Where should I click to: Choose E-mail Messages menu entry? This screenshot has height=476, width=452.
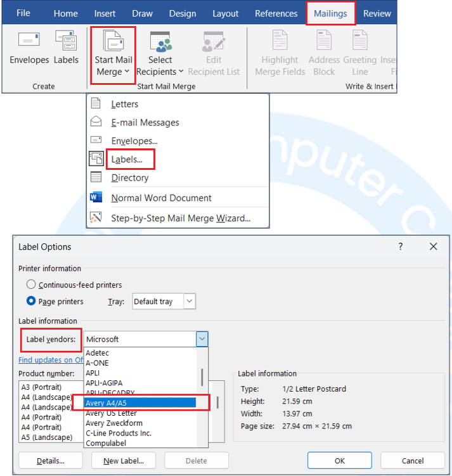(x=178, y=122)
